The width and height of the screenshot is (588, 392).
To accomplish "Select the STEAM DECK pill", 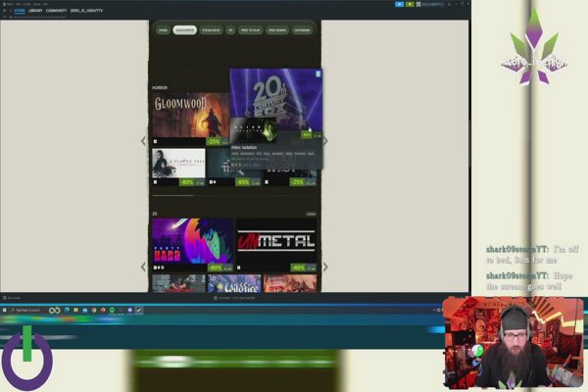I will 211,30.
